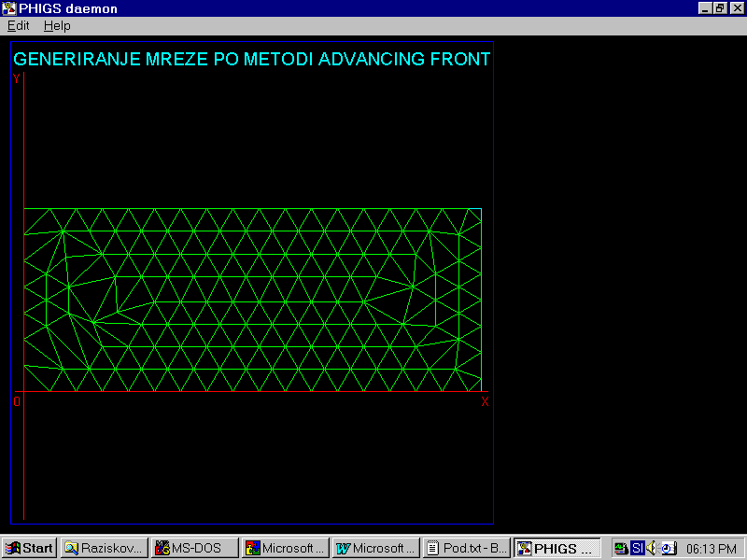The width and height of the screenshot is (747, 560).
Task: Click the SI keyboard language indicator
Action: coord(637,548)
